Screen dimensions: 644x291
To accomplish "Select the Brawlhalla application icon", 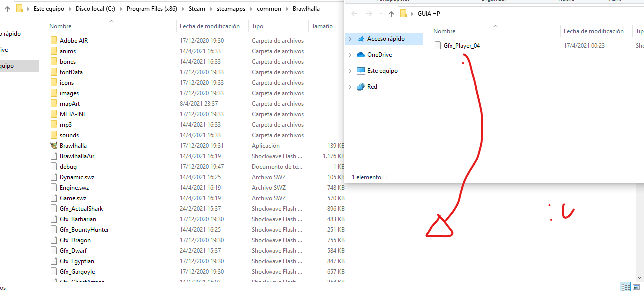I will click(54, 145).
